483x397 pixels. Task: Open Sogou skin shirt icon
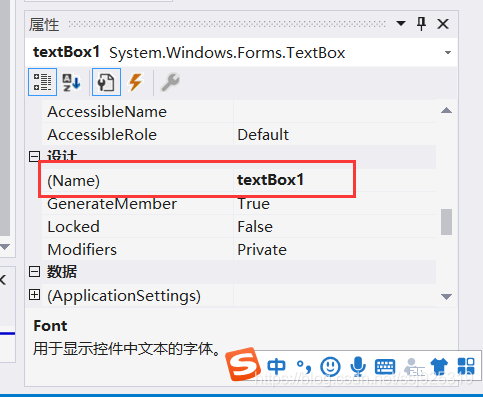click(439, 366)
